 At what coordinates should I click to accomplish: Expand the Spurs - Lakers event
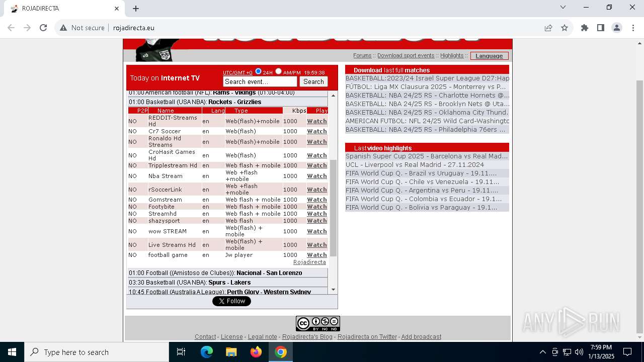227,282
